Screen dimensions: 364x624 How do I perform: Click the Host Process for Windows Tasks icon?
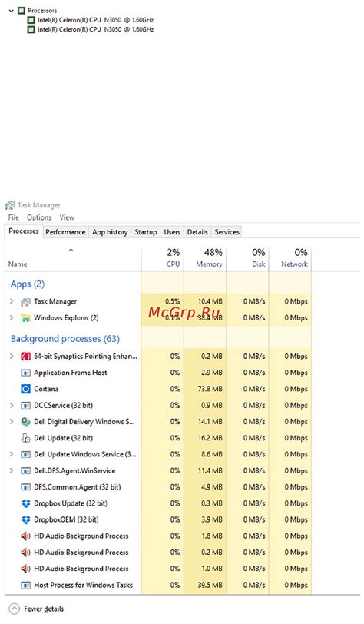[25, 585]
